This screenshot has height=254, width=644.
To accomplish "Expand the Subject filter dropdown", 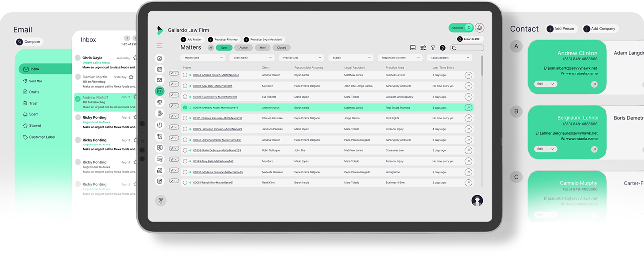I will point(350,58).
